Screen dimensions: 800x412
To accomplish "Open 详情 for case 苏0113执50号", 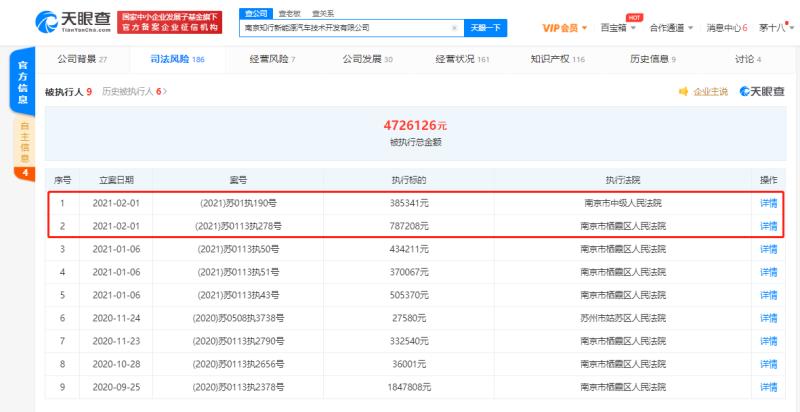I will click(x=768, y=249).
